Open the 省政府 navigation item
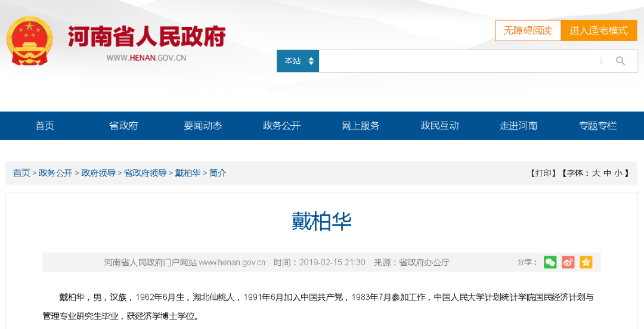 tap(123, 126)
